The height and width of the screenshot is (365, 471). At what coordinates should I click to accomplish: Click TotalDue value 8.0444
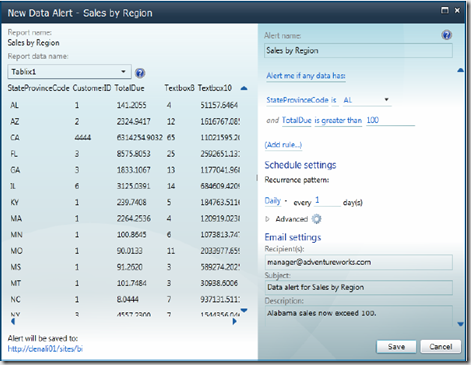tap(127, 299)
